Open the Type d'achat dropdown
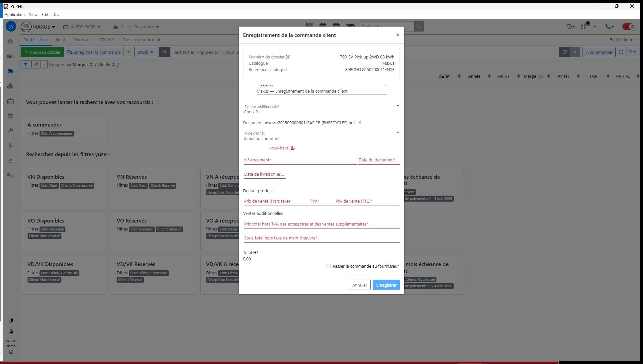 point(398,133)
